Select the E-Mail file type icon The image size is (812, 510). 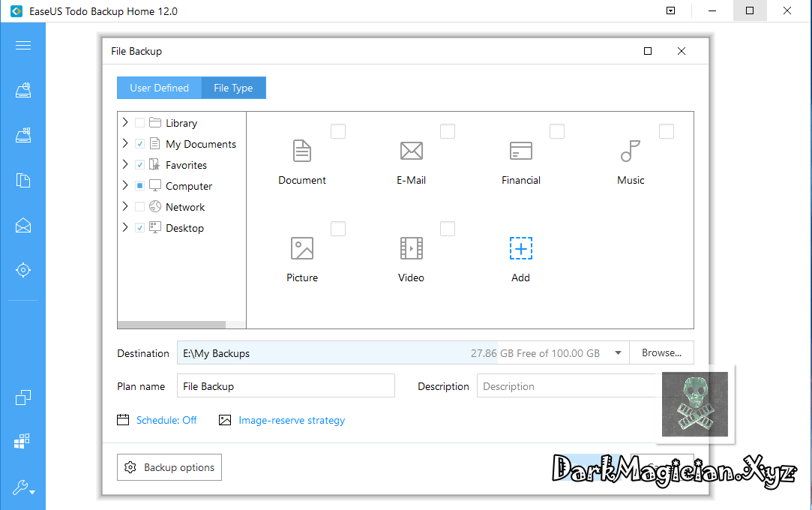[x=411, y=151]
